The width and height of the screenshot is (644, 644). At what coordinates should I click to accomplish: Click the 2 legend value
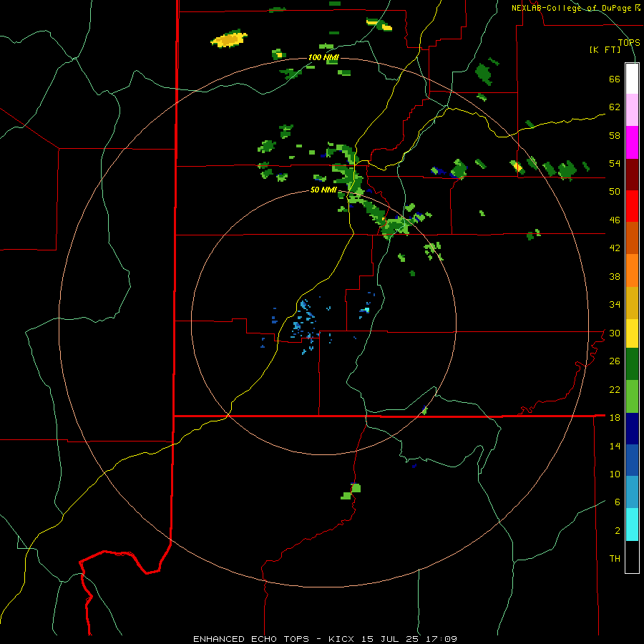click(618, 531)
